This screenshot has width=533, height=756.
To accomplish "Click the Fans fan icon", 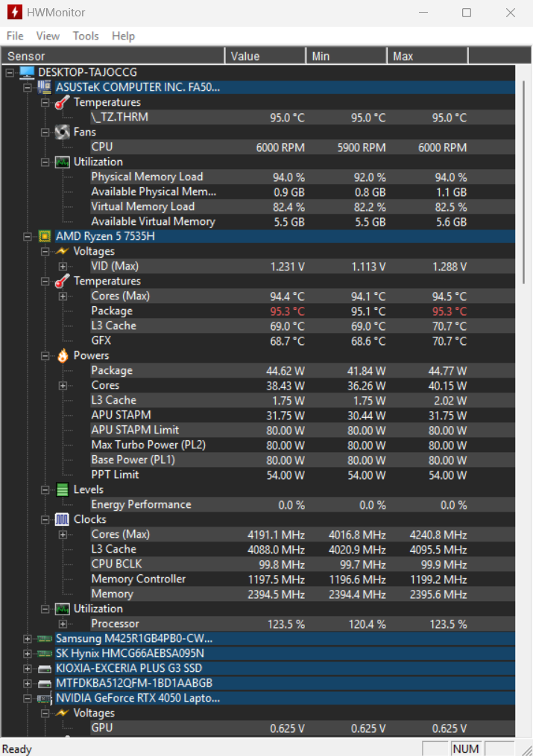I will pos(62,132).
